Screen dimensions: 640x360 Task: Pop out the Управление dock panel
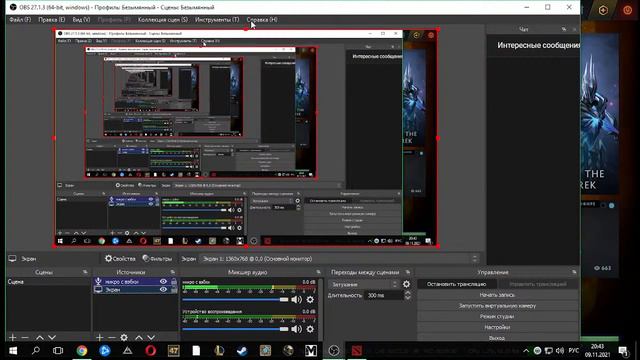[x=574, y=272]
